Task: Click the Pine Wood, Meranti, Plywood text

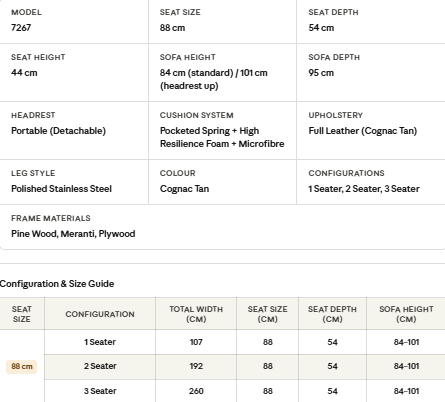Action: click(x=73, y=234)
